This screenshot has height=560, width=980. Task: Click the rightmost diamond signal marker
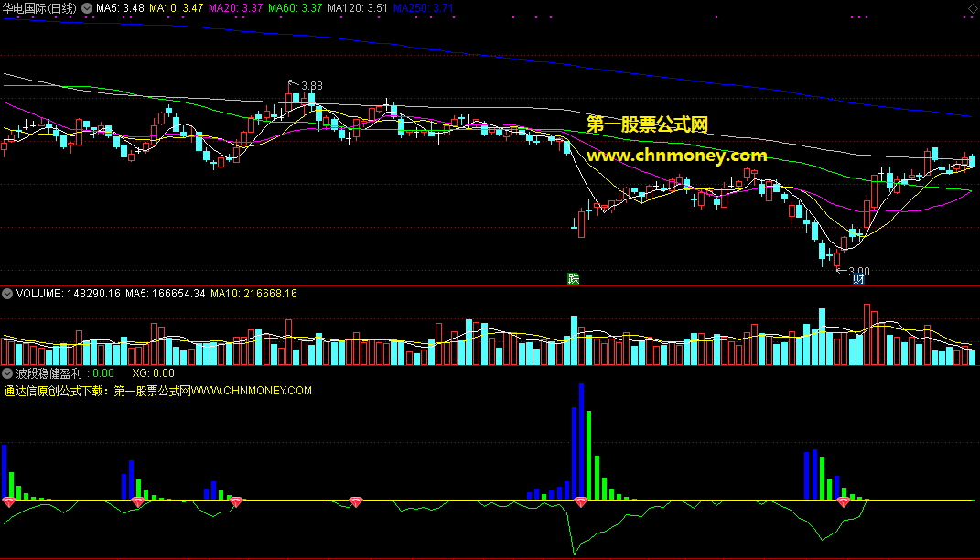click(x=843, y=501)
